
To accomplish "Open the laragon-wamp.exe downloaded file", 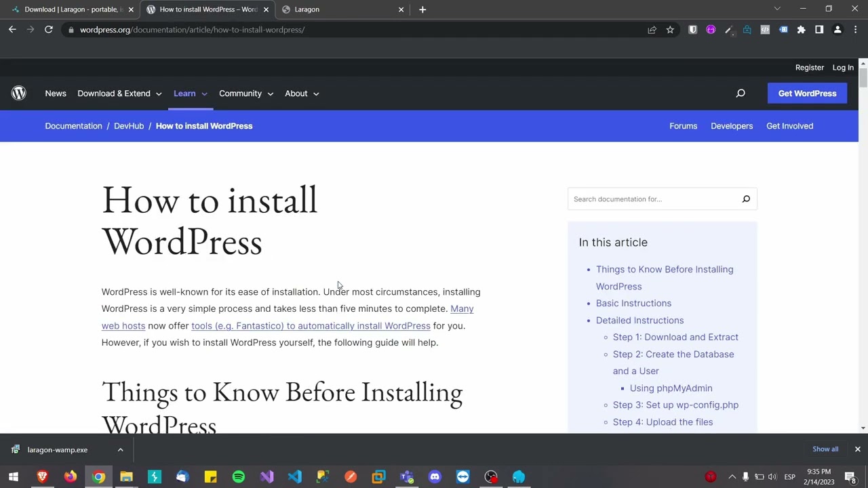I will (58, 450).
